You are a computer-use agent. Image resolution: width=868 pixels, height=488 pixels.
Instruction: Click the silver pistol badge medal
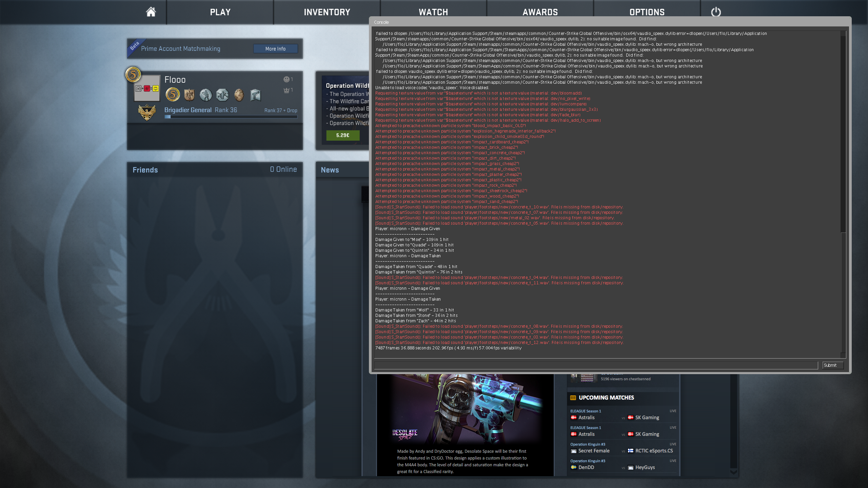click(x=255, y=95)
